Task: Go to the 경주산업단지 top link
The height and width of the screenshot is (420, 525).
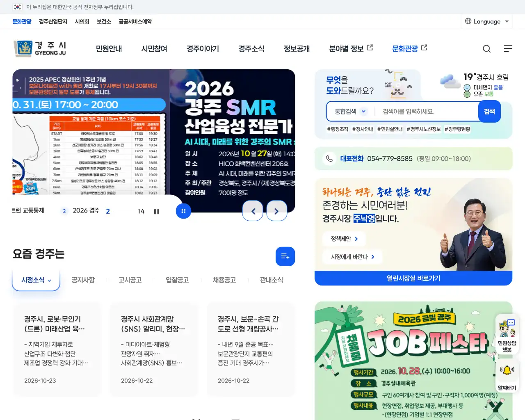Action: (x=53, y=21)
